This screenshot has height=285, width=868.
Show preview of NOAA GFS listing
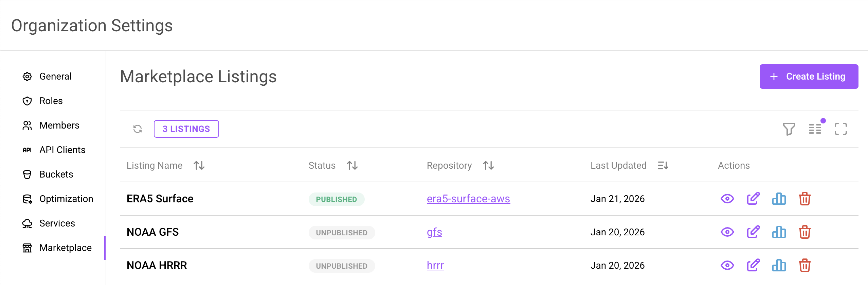727,232
